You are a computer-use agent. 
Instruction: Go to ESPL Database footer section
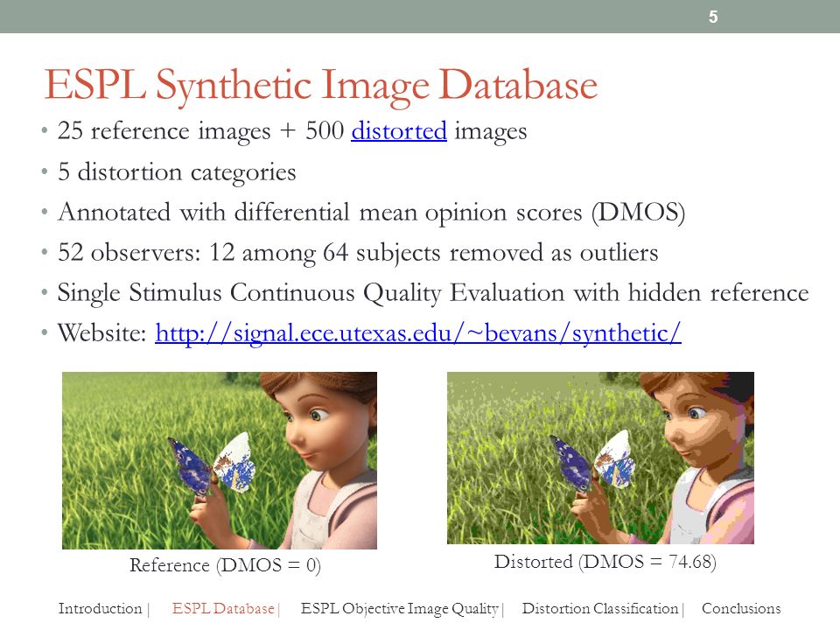(x=223, y=609)
